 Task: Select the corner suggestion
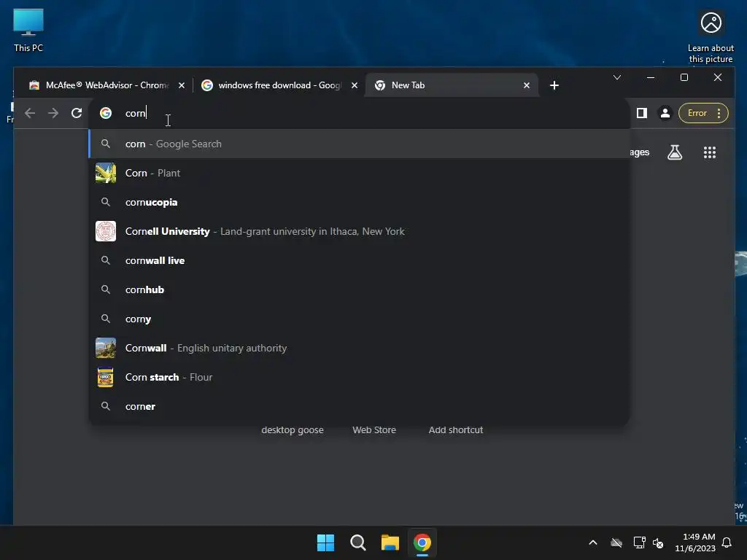pos(359,406)
